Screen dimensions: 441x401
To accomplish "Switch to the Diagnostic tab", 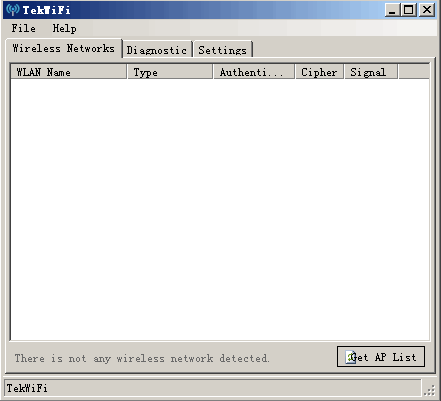I will click(x=157, y=50).
